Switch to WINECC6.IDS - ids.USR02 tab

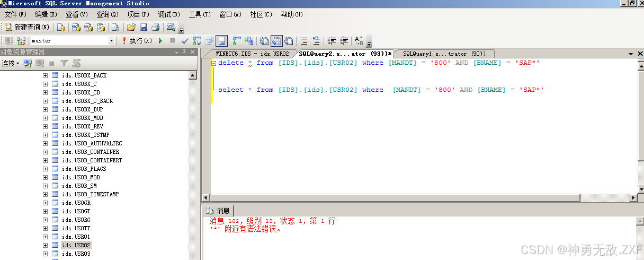pyautogui.click(x=252, y=54)
